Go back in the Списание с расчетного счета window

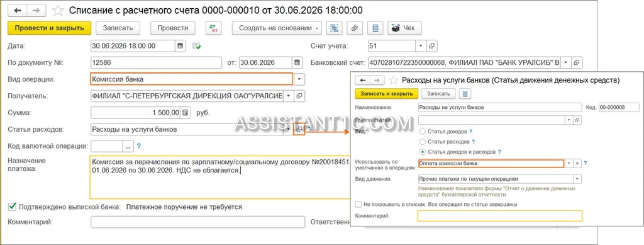click(17, 10)
